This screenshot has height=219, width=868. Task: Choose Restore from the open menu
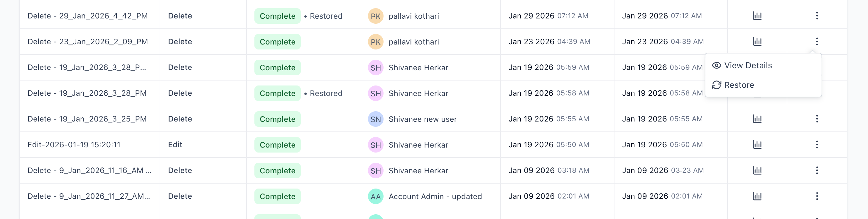[x=739, y=85]
